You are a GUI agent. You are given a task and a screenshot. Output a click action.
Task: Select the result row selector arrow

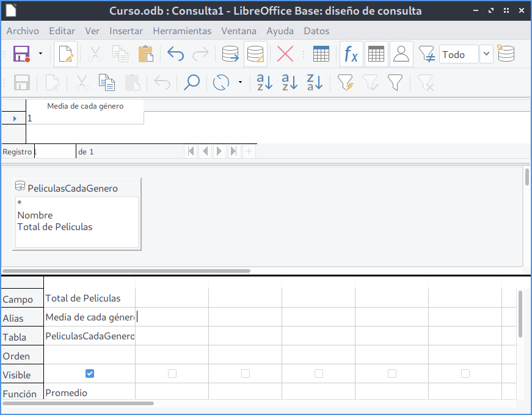(x=14, y=118)
